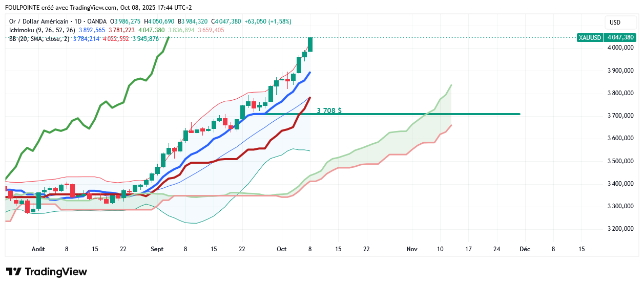Select the 3 708 $ line label

click(329, 110)
